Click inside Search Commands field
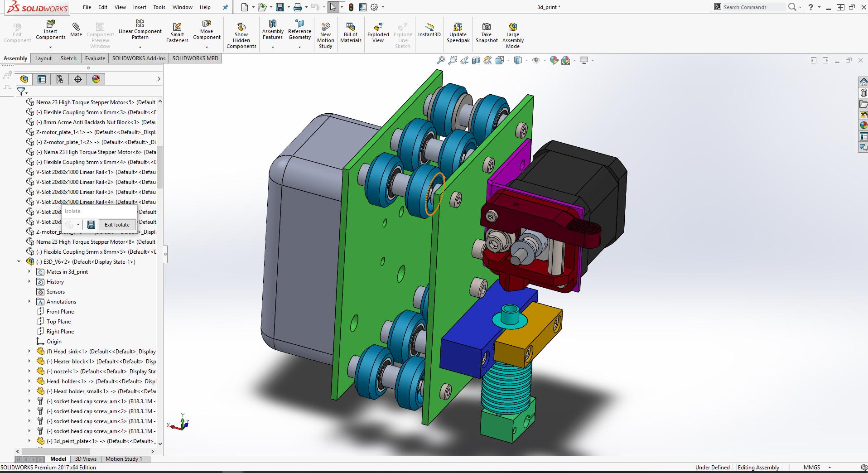 [x=754, y=7]
